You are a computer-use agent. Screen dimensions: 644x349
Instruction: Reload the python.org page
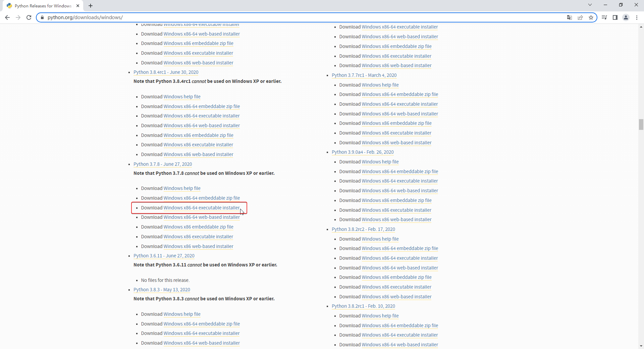(x=29, y=17)
